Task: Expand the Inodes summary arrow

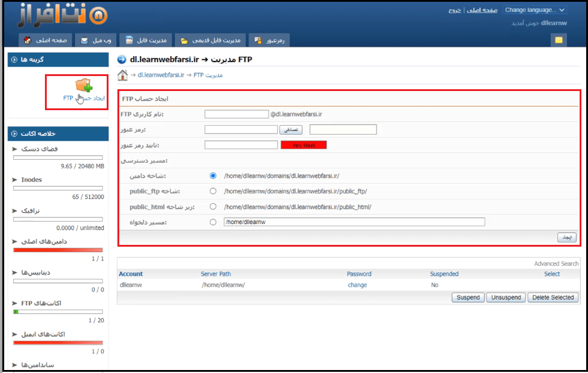Action: click(x=15, y=180)
